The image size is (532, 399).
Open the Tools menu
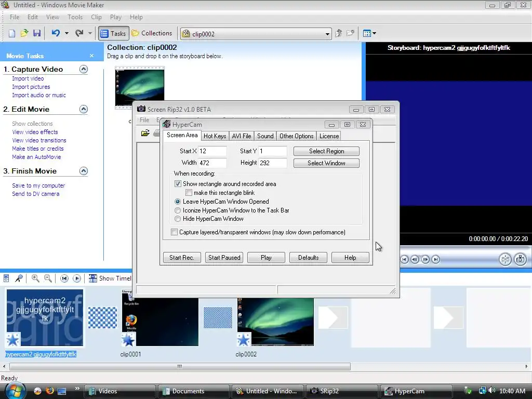tap(75, 17)
